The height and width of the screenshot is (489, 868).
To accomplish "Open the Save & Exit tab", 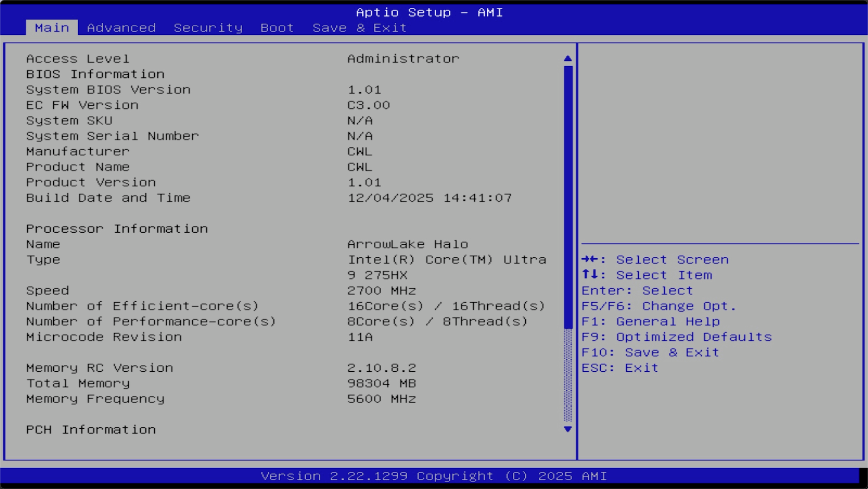I will [359, 27].
